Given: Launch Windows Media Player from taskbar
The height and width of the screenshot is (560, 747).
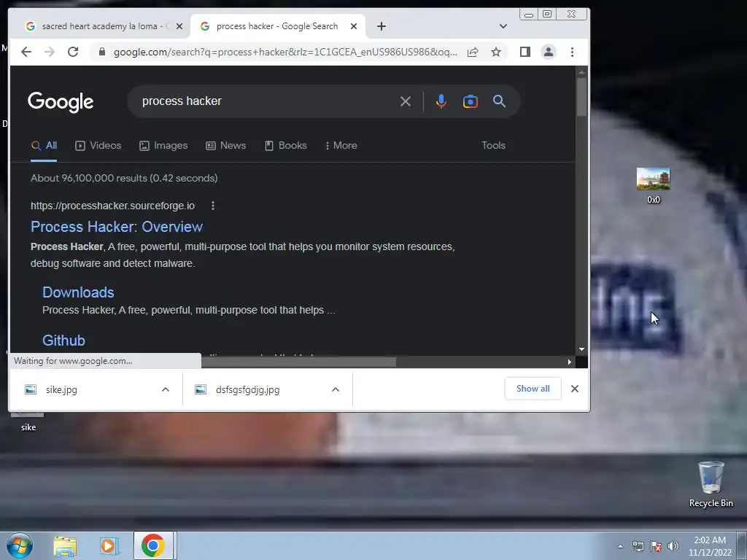Looking at the screenshot, I should pyautogui.click(x=109, y=546).
